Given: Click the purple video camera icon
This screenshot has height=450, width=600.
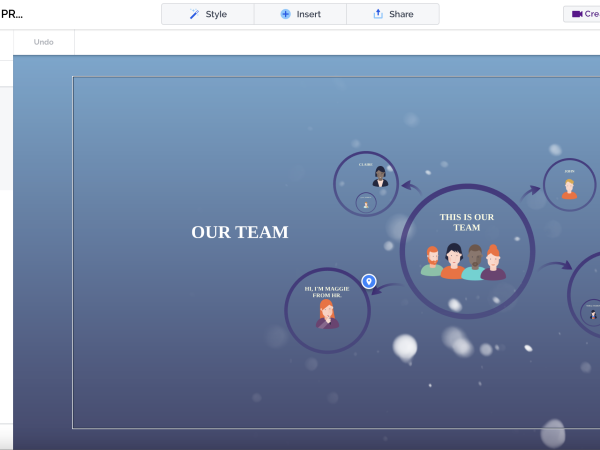Looking at the screenshot, I should [577, 14].
